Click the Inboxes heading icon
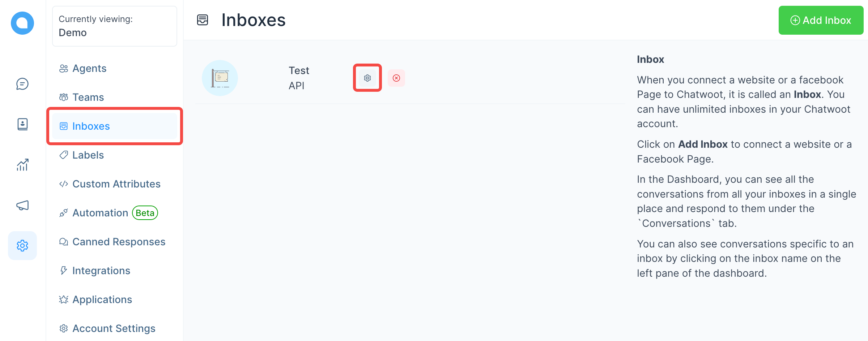The width and height of the screenshot is (868, 341). pyautogui.click(x=202, y=20)
